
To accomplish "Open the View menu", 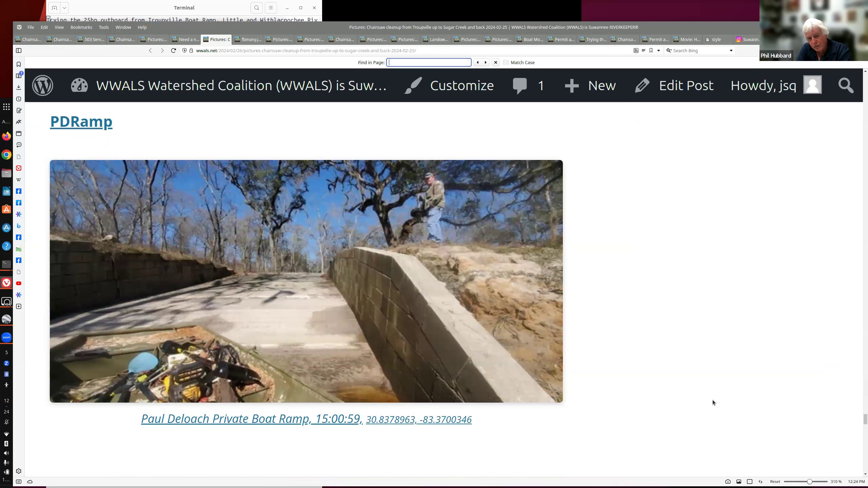I will coord(59,27).
